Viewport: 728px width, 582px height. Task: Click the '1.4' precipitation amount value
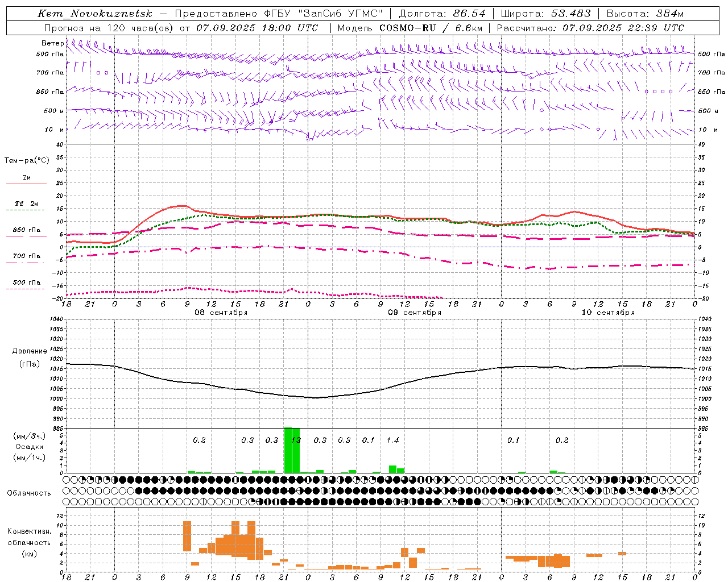pyautogui.click(x=392, y=440)
